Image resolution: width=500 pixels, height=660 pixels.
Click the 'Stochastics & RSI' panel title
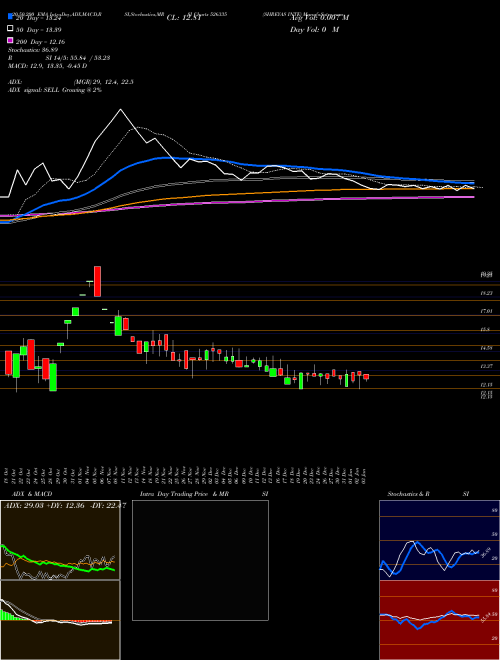tap(428, 494)
